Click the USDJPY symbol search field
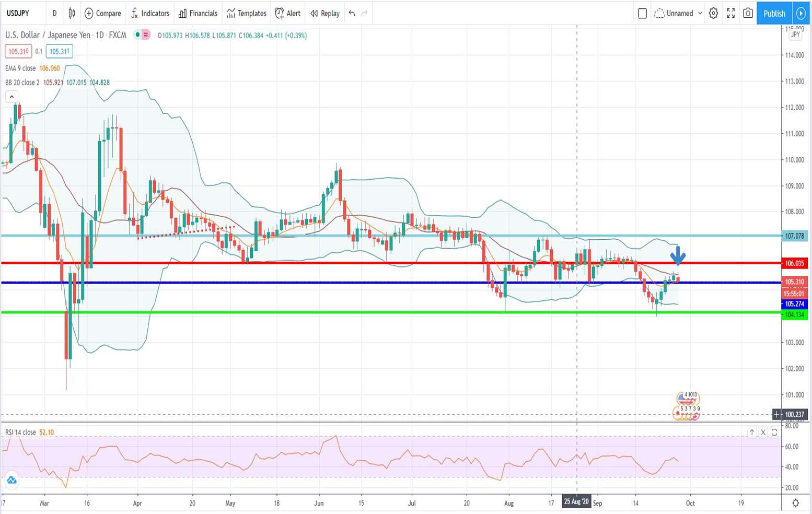Screen dimensions: 812x514 [21, 13]
